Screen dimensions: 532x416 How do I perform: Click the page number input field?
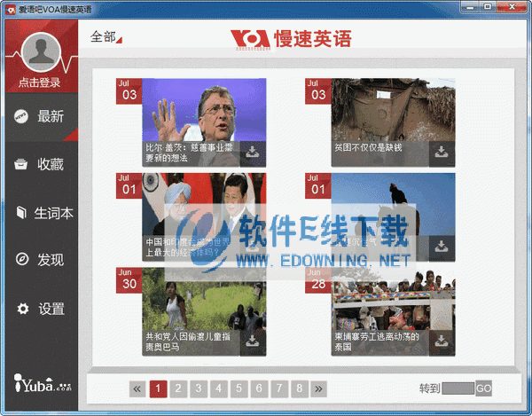[x=458, y=389]
